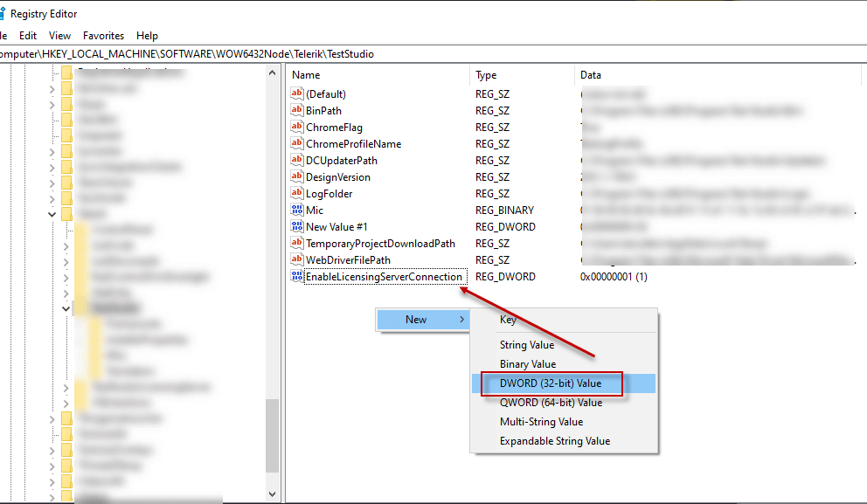867x504 pixels.
Task: Click REG_BINARY type cell of Mic
Action: (x=504, y=210)
